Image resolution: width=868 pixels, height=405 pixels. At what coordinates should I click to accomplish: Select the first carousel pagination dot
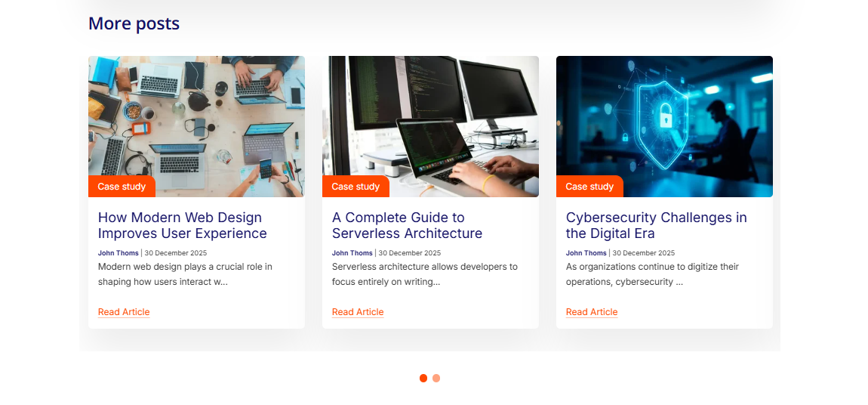click(x=423, y=379)
